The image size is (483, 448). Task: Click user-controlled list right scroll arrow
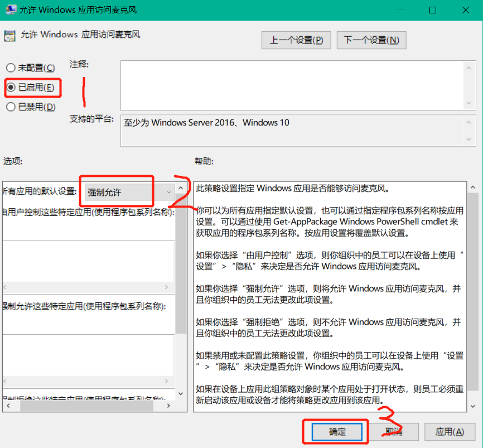[x=166, y=287]
